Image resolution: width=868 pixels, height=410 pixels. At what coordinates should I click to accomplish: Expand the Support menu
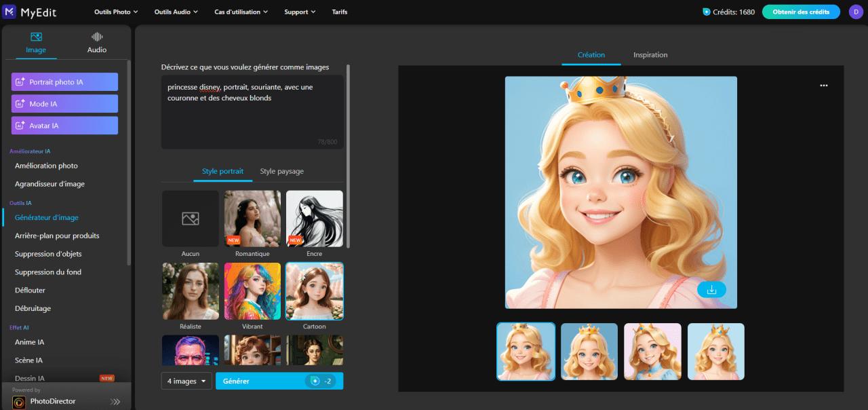pos(299,12)
